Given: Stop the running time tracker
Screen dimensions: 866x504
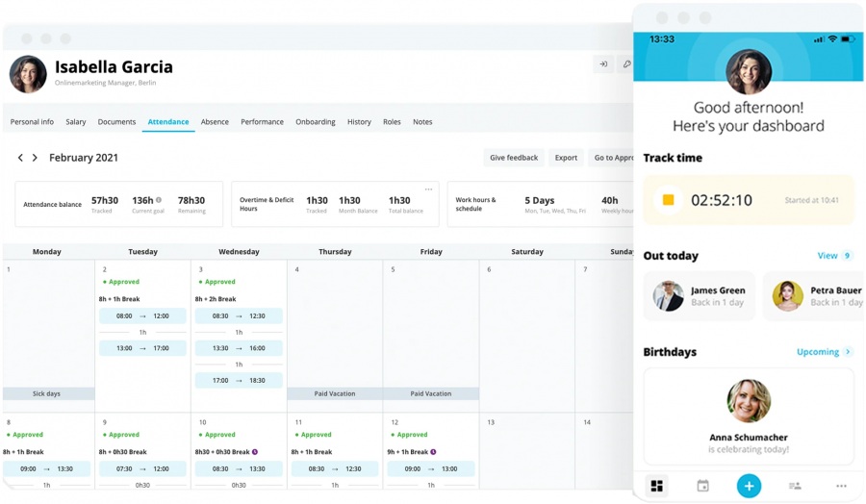Looking at the screenshot, I should [669, 200].
